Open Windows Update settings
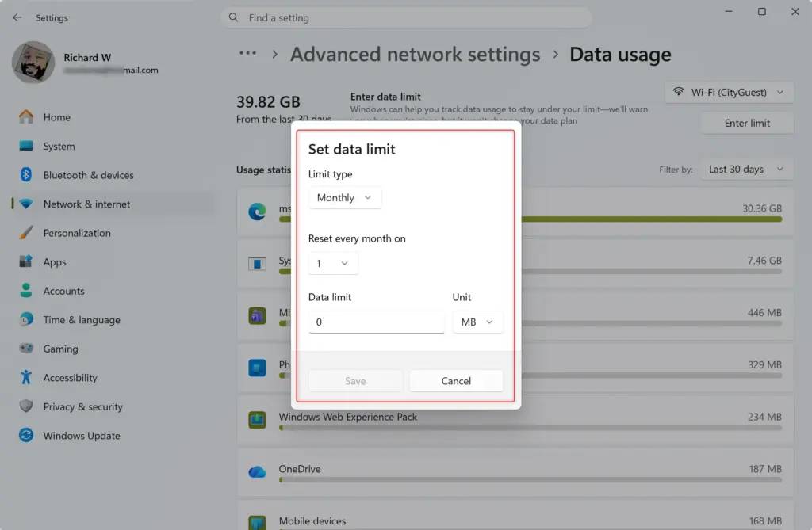The height and width of the screenshot is (530, 812). click(113, 436)
